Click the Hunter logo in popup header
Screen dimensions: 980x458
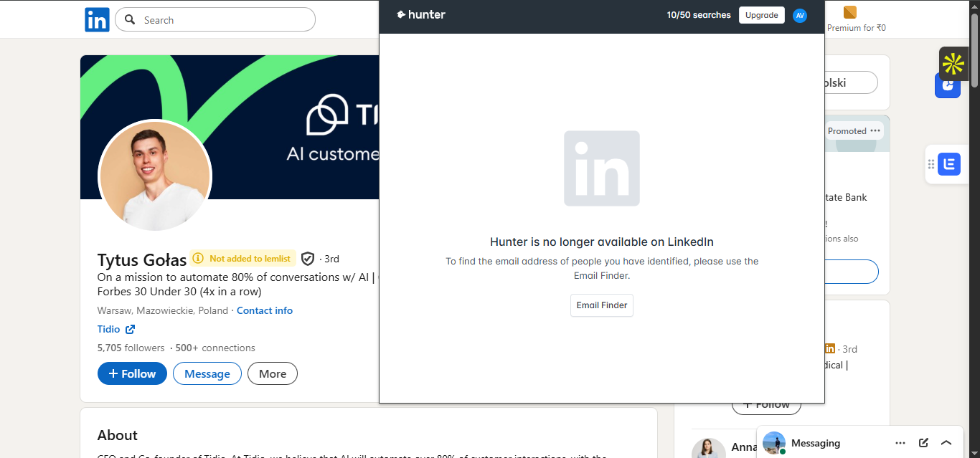click(421, 14)
